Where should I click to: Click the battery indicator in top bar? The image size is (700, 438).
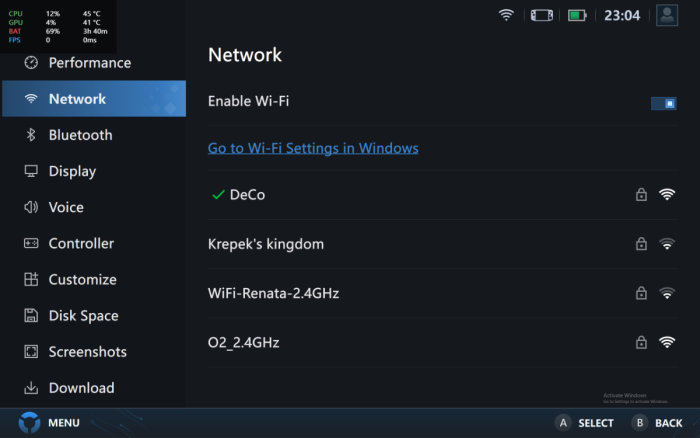(x=577, y=15)
